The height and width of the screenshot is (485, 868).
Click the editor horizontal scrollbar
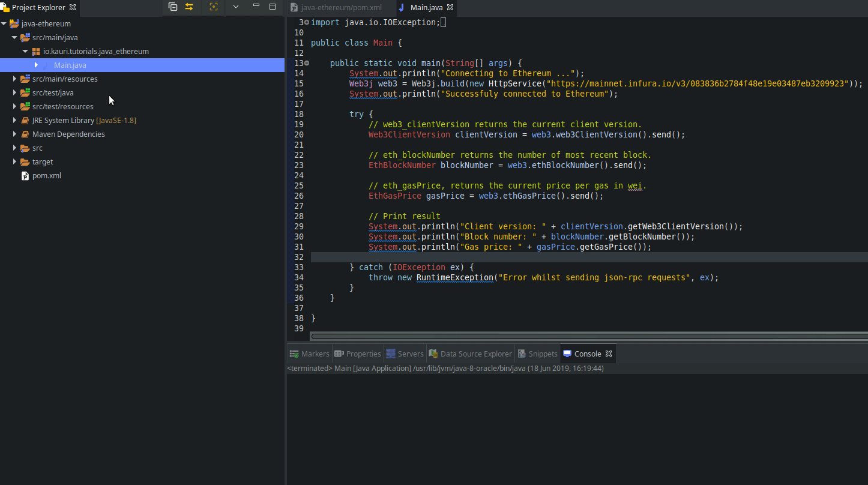pos(589,336)
